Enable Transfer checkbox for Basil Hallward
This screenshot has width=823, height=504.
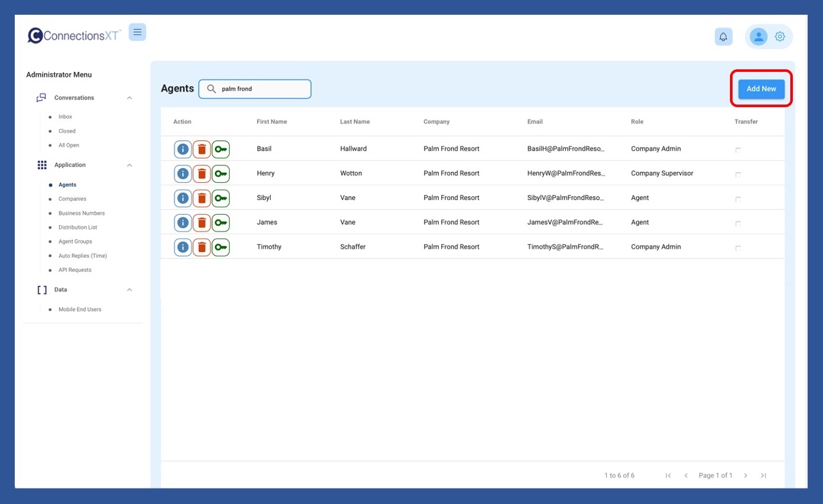738,150
